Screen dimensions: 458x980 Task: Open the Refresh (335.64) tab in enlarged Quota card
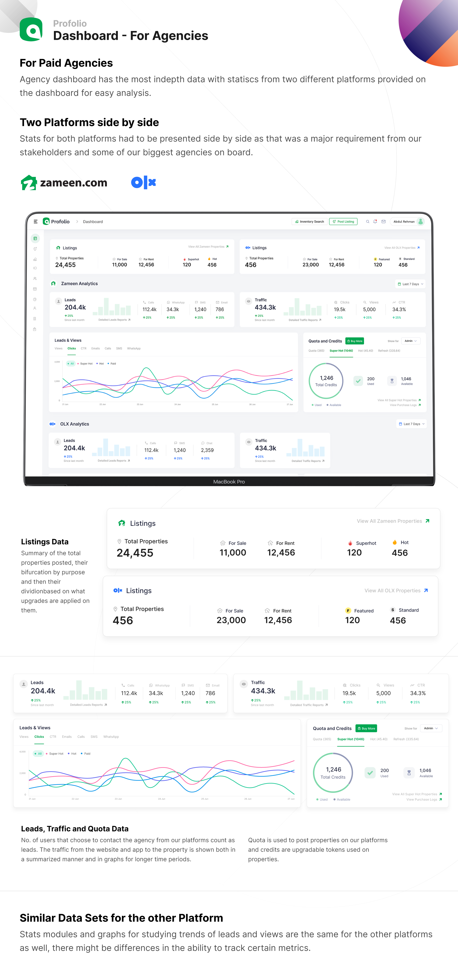pos(406,739)
